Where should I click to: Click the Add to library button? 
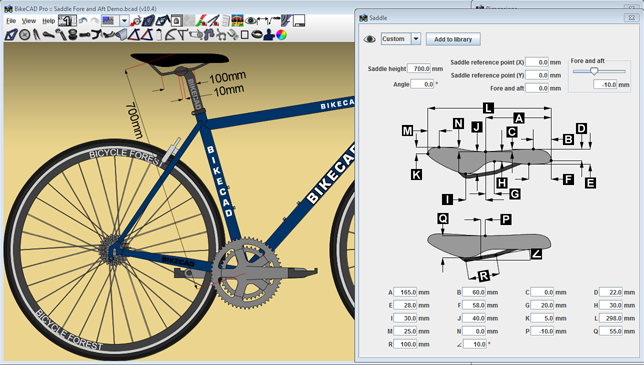(453, 39)
